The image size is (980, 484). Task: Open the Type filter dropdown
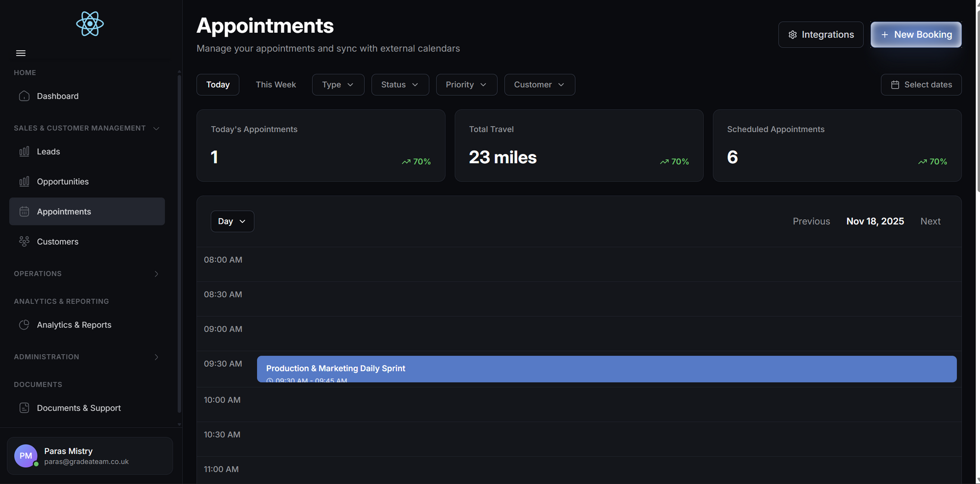338,85
